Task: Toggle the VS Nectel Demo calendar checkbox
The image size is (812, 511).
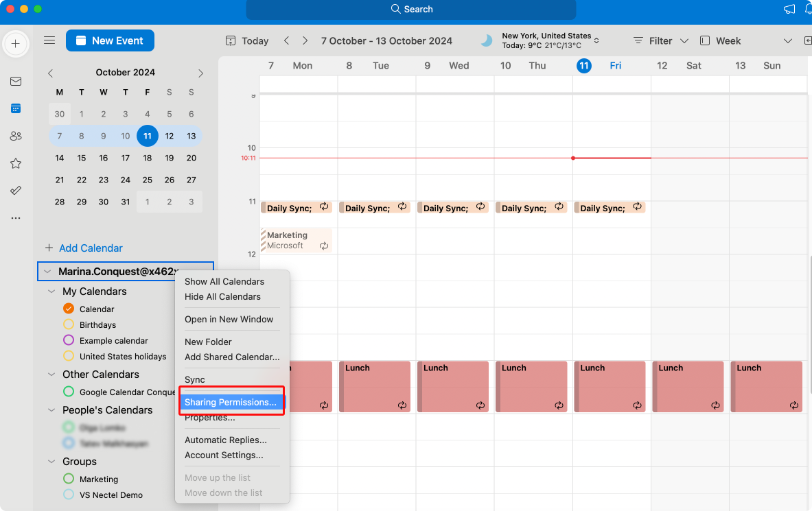Action: point(69,495)
